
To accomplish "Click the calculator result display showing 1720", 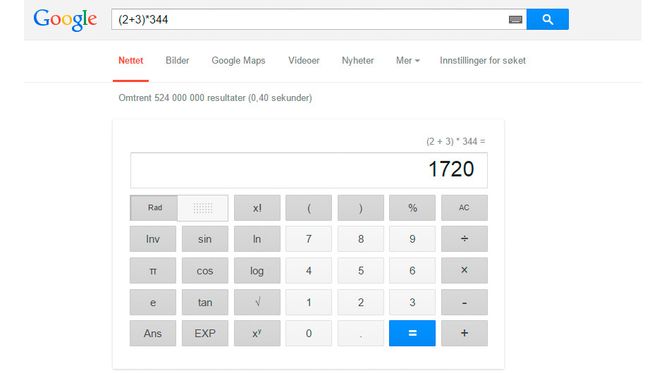I will pyautogui.click(x=309, y=170).
